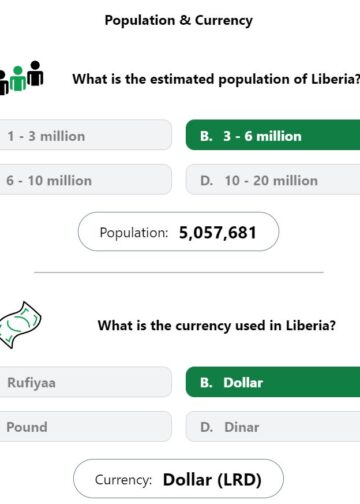Click the banknote currency icon
The width and height of the screenshot is (360, 504).
coord(20,325)
